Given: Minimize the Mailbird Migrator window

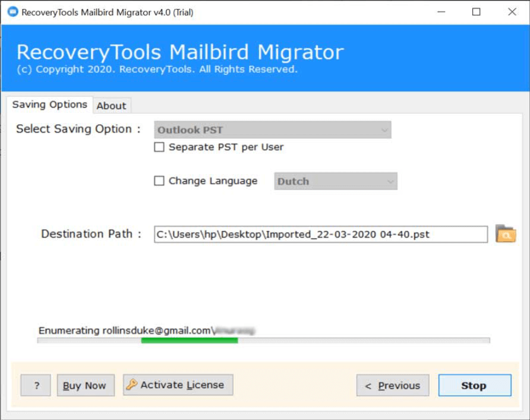Looking at the screenshot, I should point(440,12).
